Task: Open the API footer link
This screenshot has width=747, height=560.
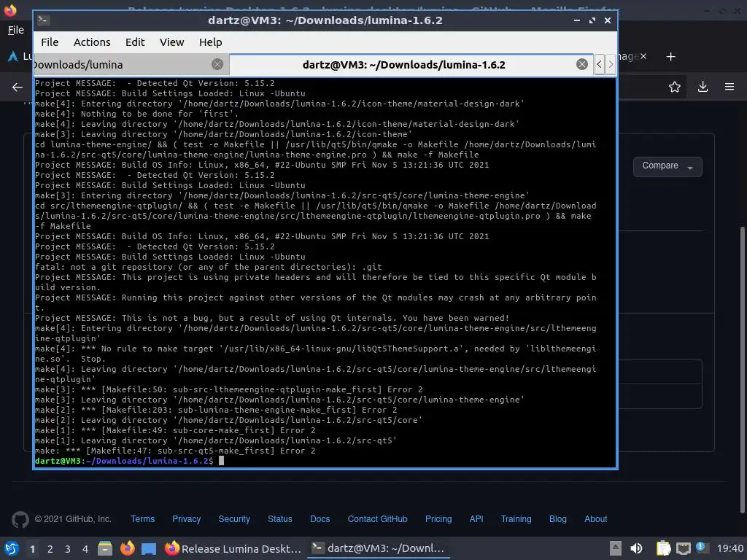Action: (476, 519)
